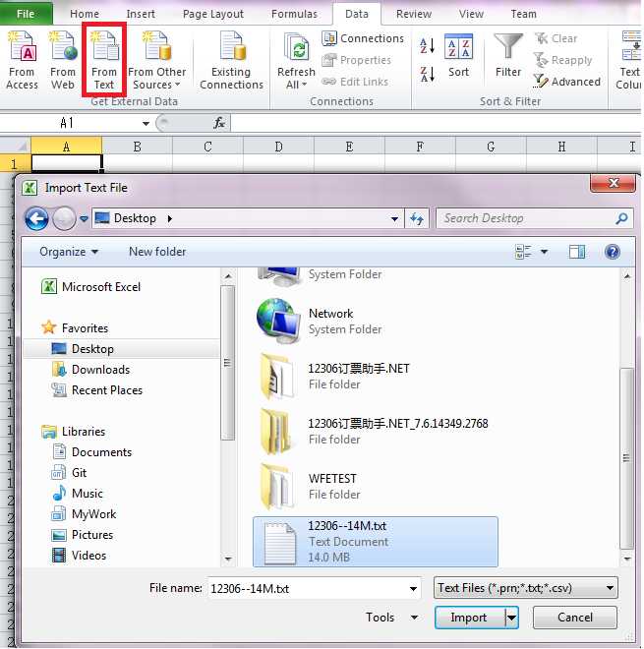
Task: Open Videos library
Action: click(x=79, y=556)
